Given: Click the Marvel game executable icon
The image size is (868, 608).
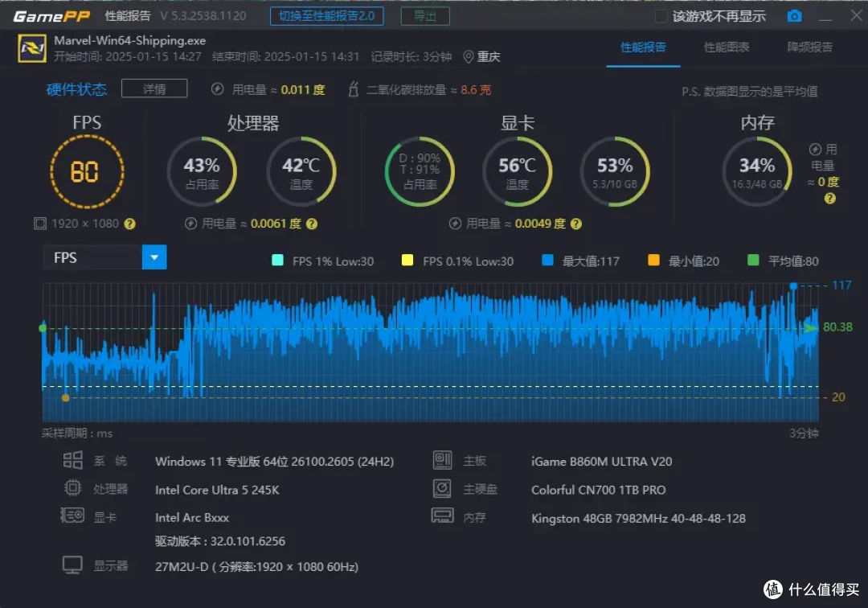Looking at the screenshot, I should (x=32, y=49).
